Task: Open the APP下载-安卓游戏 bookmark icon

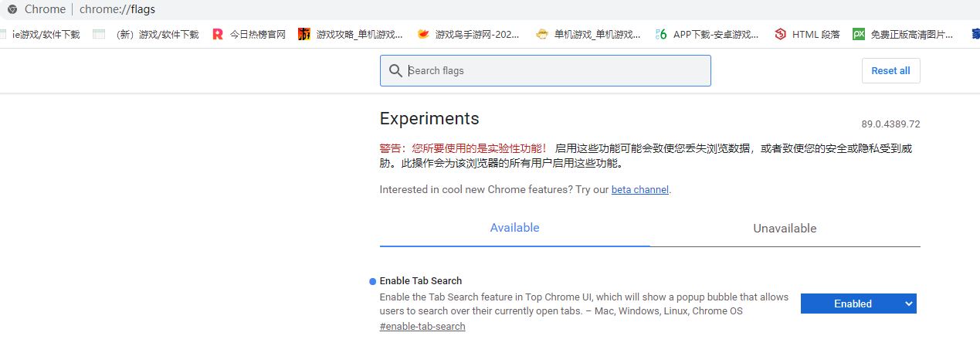Action: tap(661, 34)
